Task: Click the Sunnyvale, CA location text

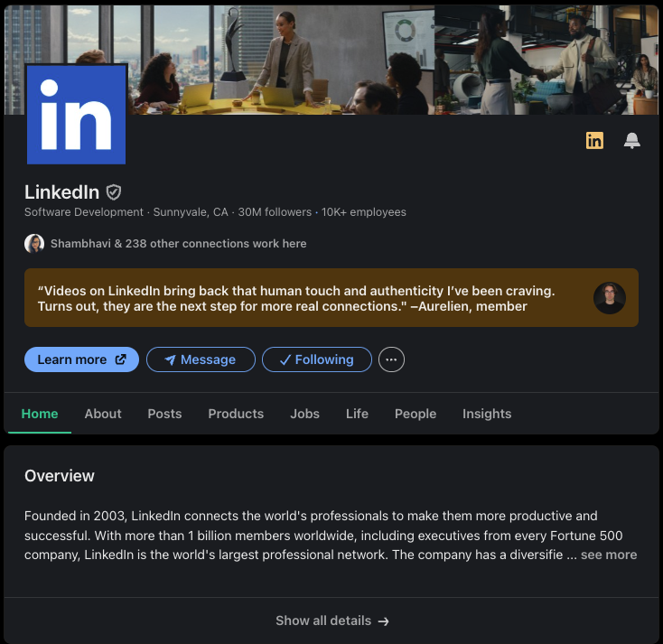Action: pos(191,212)
